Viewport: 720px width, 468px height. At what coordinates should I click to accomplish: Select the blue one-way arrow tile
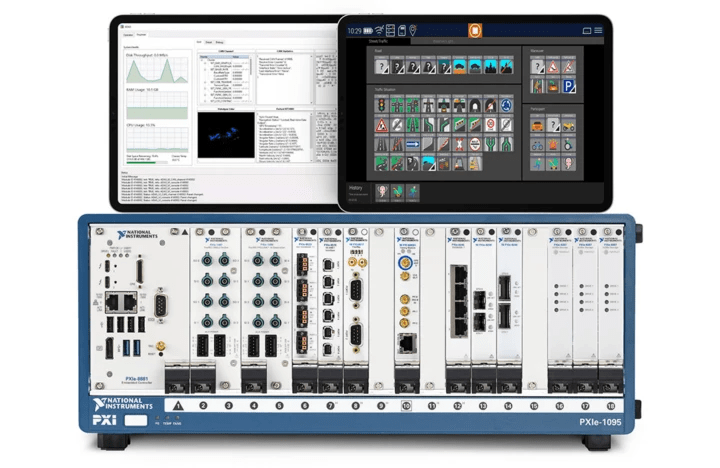coord(412,144)
